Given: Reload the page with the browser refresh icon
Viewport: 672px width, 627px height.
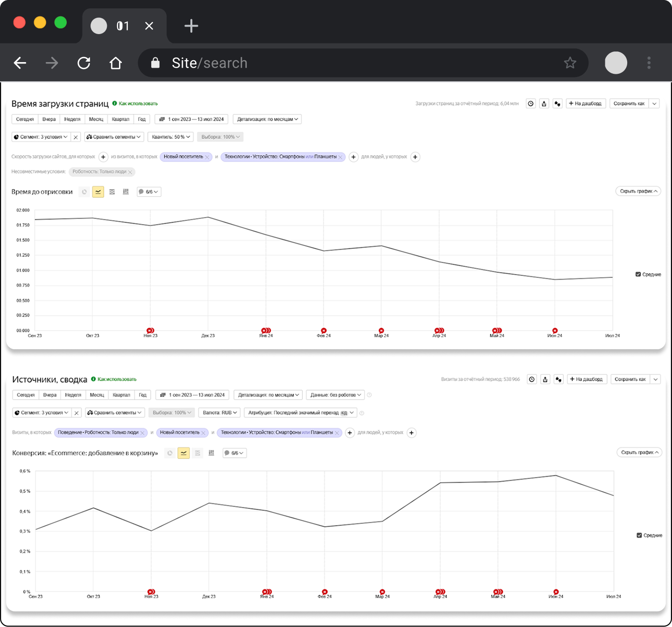Looking at the screenshot, I should 84,63.
